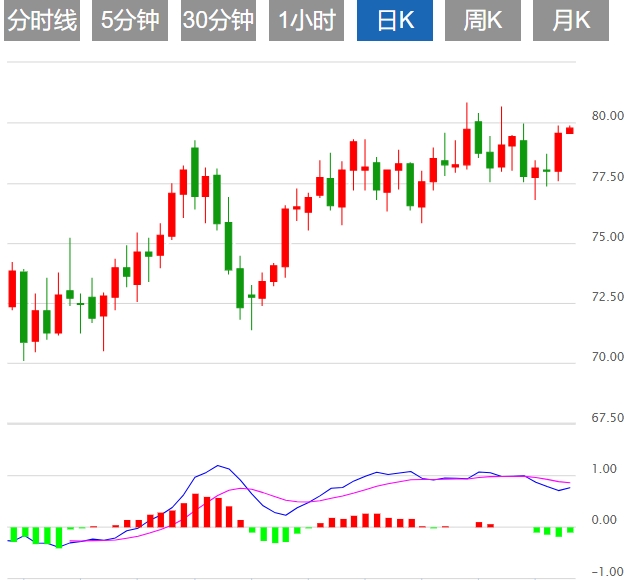Click the 75.00 price axis label
The height and width of the screenshot is (580, 631).
tap(607, 237)
